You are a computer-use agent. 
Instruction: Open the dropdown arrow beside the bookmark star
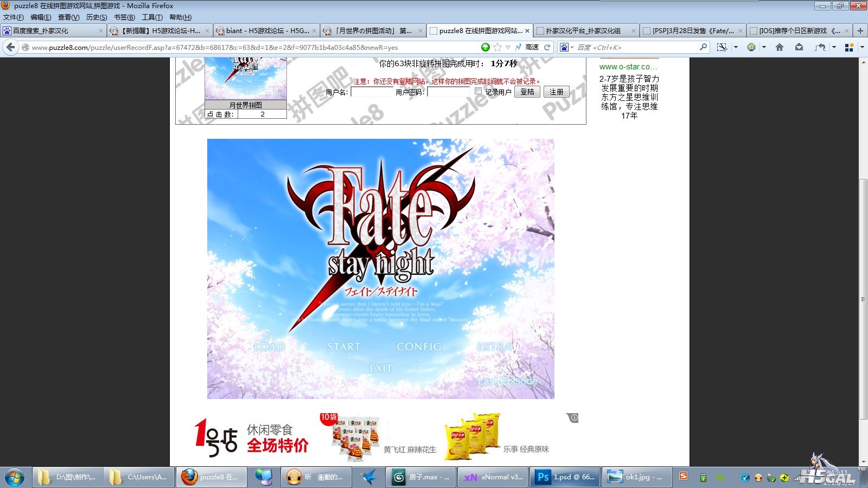508,47
